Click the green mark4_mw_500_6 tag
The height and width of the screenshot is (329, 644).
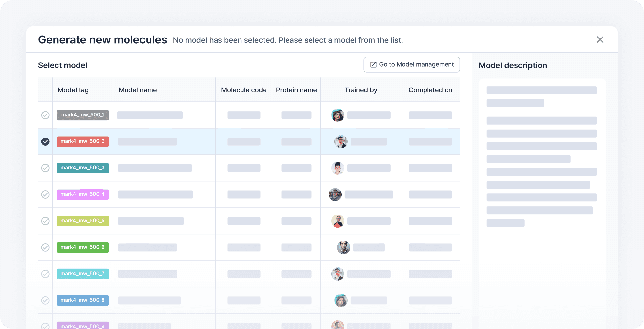[83, 247]
